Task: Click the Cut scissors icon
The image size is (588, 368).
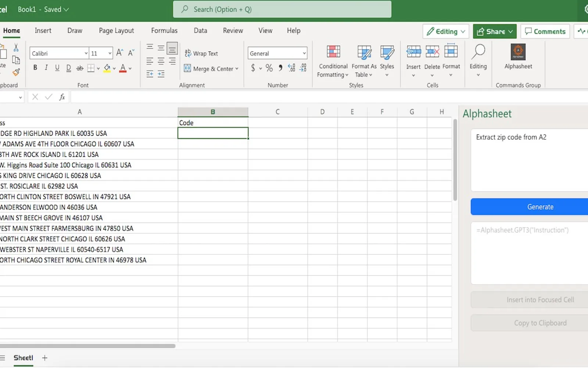Action: 16,47
